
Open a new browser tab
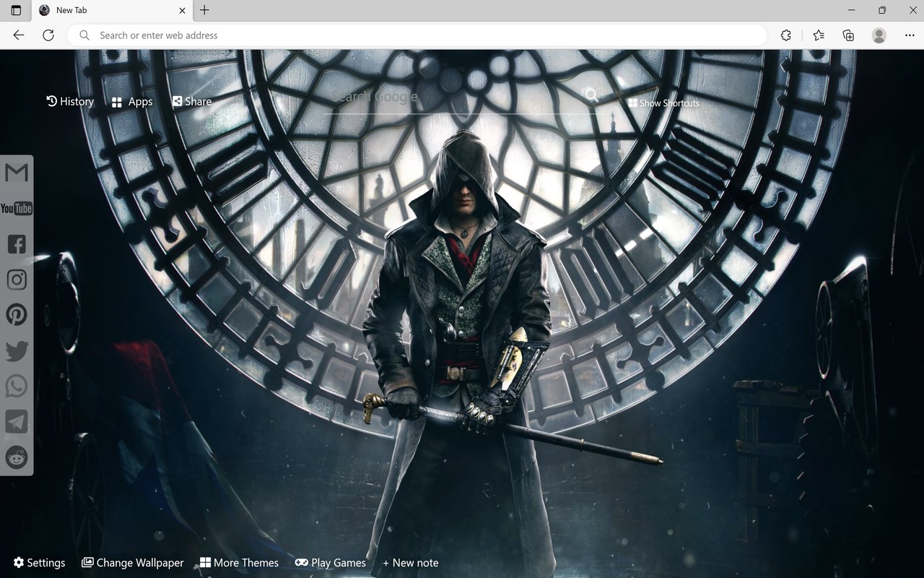(x=205, y=10)
